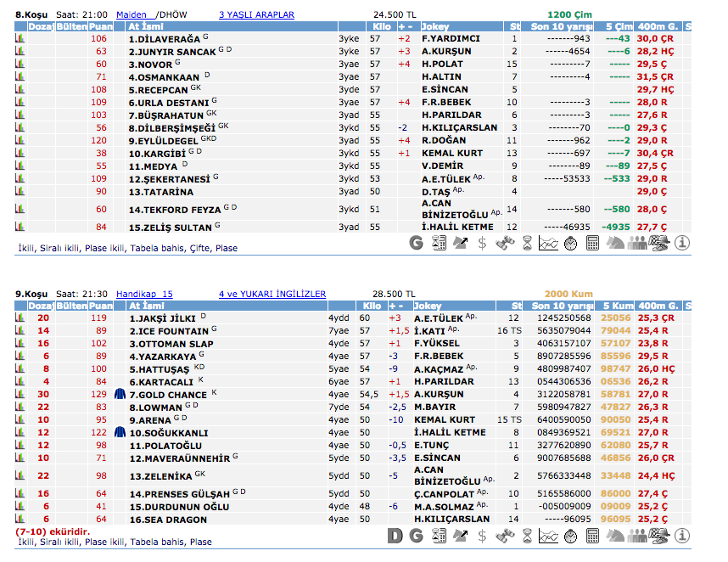Open the line graph icon under race 9
Screen dimensions: 728x562
(x=548, y=536)
